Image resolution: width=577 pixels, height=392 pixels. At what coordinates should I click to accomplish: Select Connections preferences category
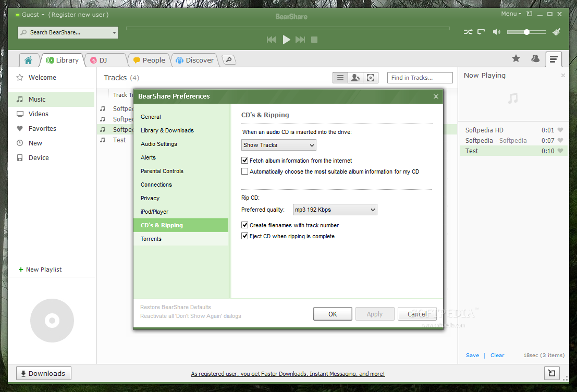(181, 185)
